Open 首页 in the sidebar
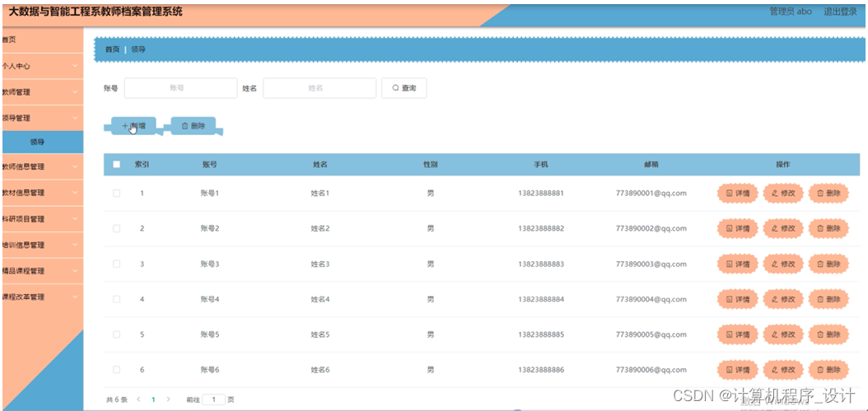This screenshot has height=411, width=868. [43, 40]
